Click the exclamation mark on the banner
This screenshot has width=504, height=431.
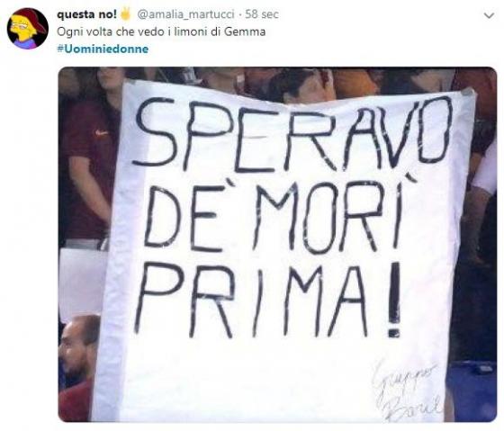tap(393, 299)
